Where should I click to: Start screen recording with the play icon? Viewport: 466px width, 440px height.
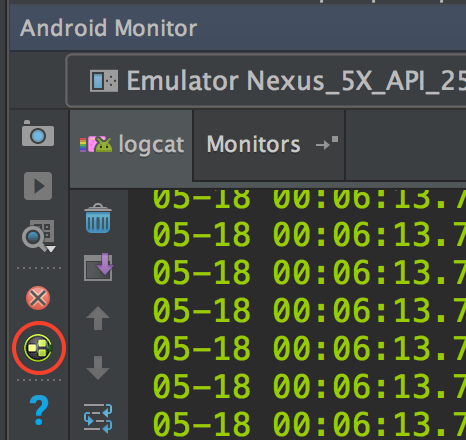click(x=38, y=186)
